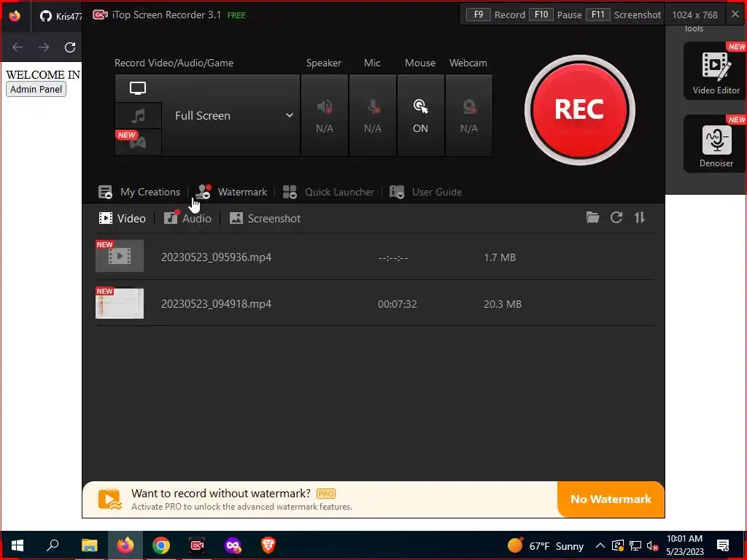Open the muted volume tray icon
This screenshot has width=747, height=560.
[652, 545]
